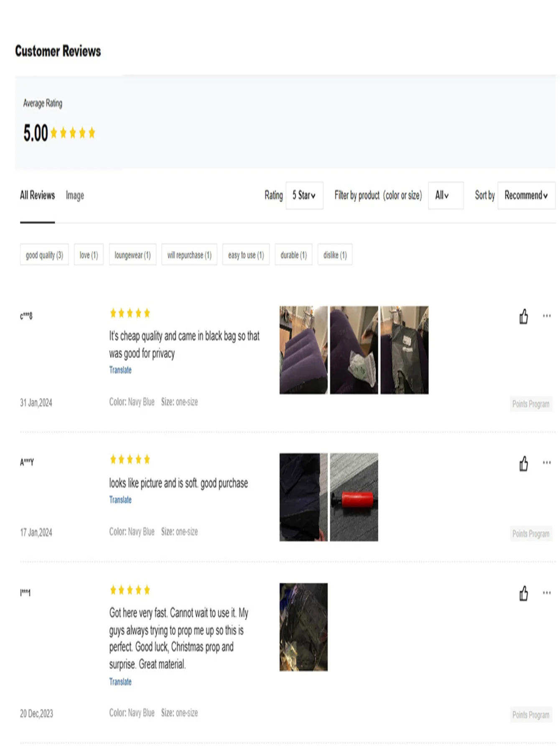
Task: View first purple pillow photo from c***8
Action: click(303, 350)
